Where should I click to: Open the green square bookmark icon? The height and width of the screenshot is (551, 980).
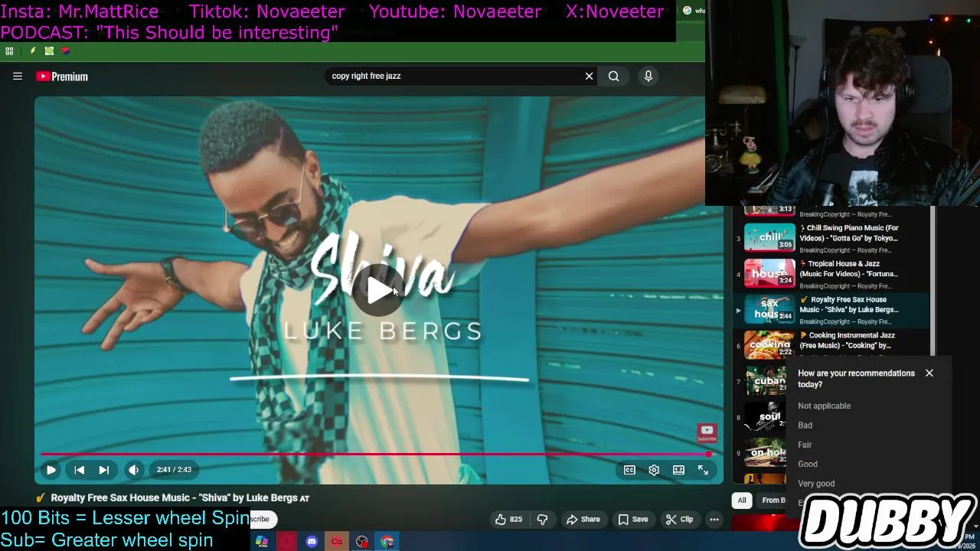pos(49,51)
